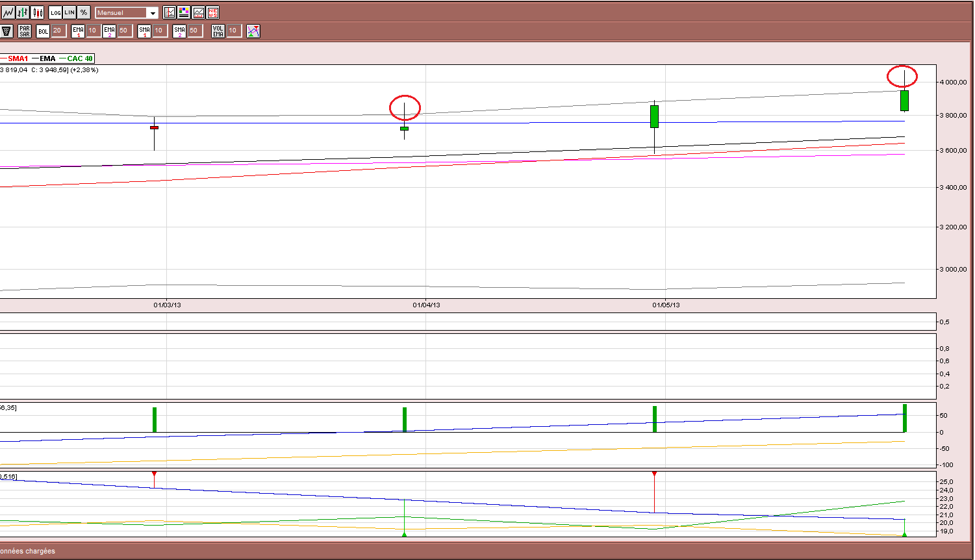Toggle the VOL EMA indicator

click(218, 31)
